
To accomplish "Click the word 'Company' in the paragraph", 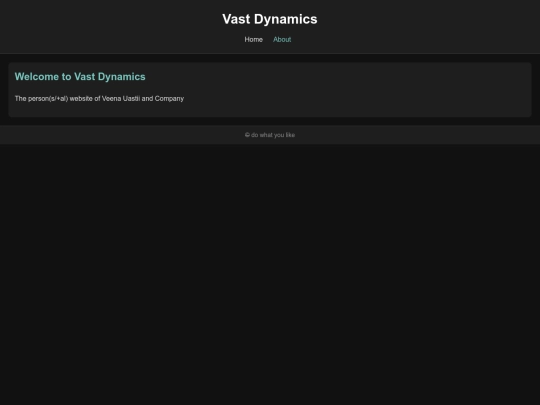I will pos(169,98).
